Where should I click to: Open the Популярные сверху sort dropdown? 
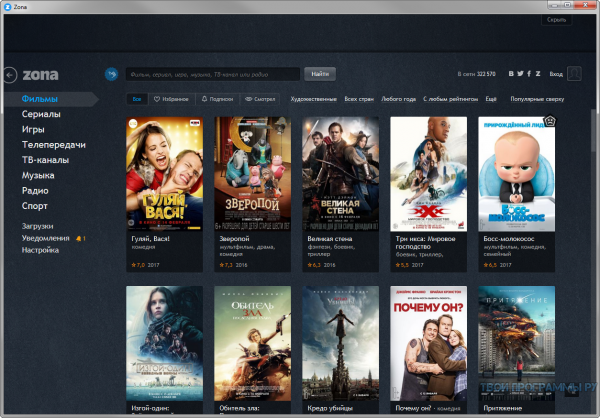pyautogui.click(x=537, y=99)
